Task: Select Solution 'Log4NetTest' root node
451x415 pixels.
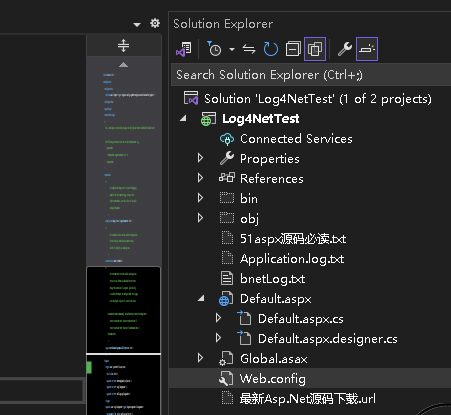Action: 318,99
